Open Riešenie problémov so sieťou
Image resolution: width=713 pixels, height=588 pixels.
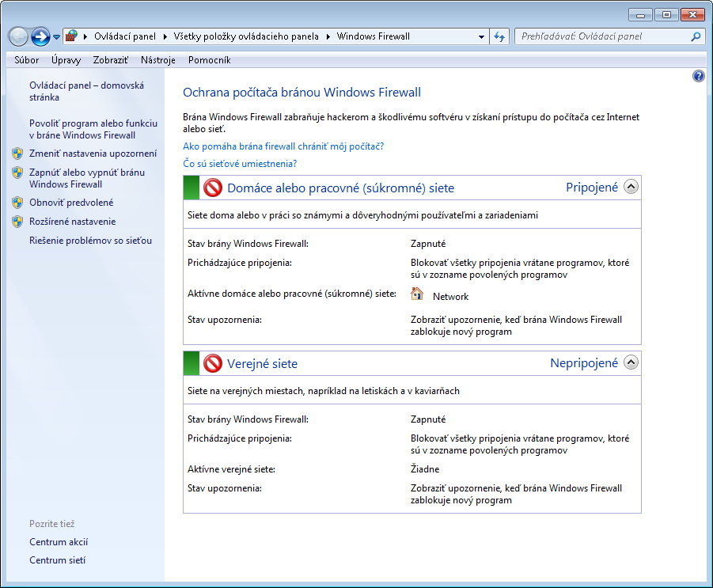[90, 241]
